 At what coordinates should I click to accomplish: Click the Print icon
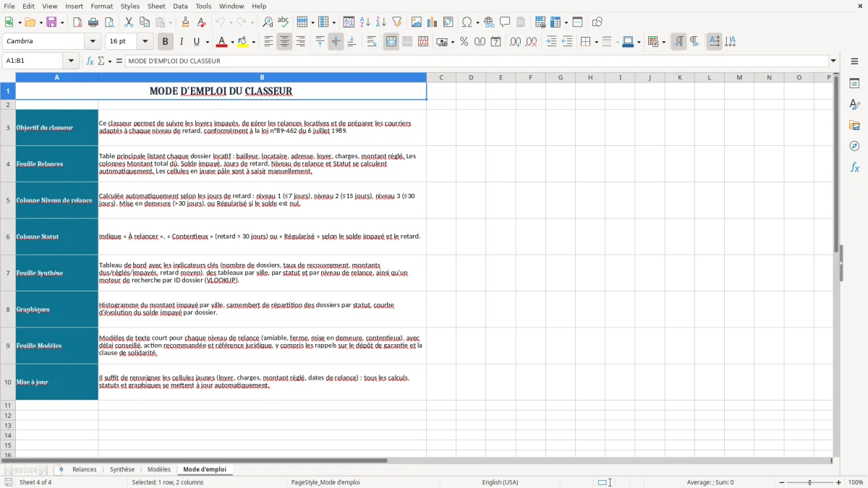coord(93,22)
